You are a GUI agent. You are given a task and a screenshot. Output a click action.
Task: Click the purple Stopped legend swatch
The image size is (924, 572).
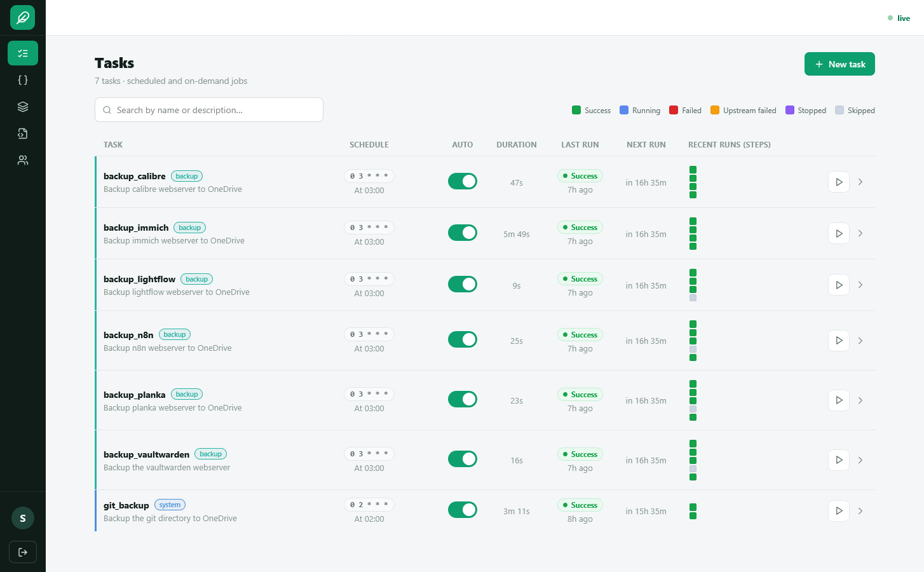click(790, 110)
